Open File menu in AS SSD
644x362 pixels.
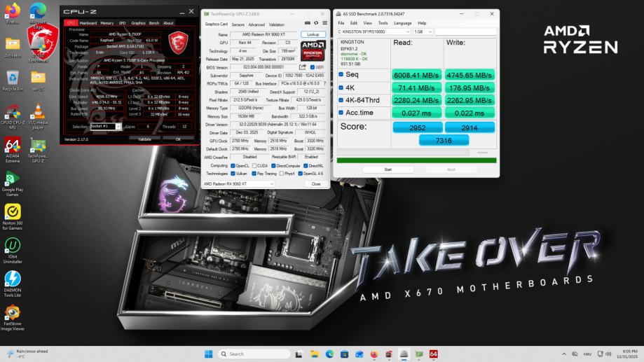341,23
